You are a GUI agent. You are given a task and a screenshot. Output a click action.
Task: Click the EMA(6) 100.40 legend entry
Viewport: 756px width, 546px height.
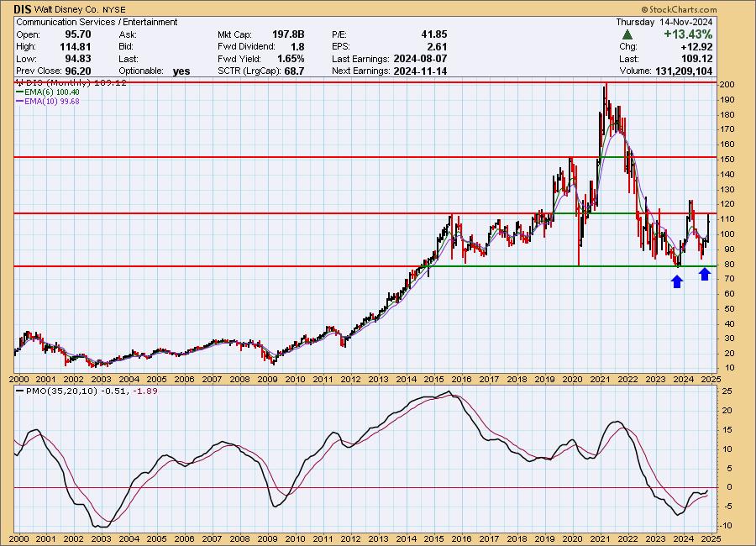(48, 92)
